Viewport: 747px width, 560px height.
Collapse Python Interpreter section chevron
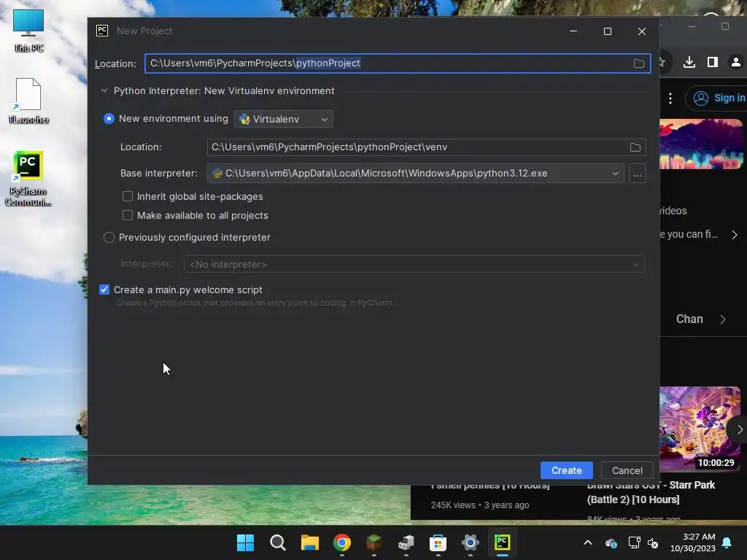[104, 90]
